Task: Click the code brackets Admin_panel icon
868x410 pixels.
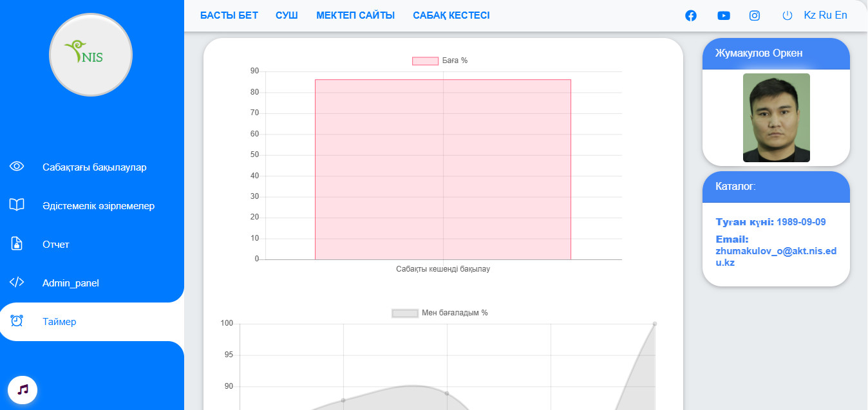Action: [x=17, y=282]
